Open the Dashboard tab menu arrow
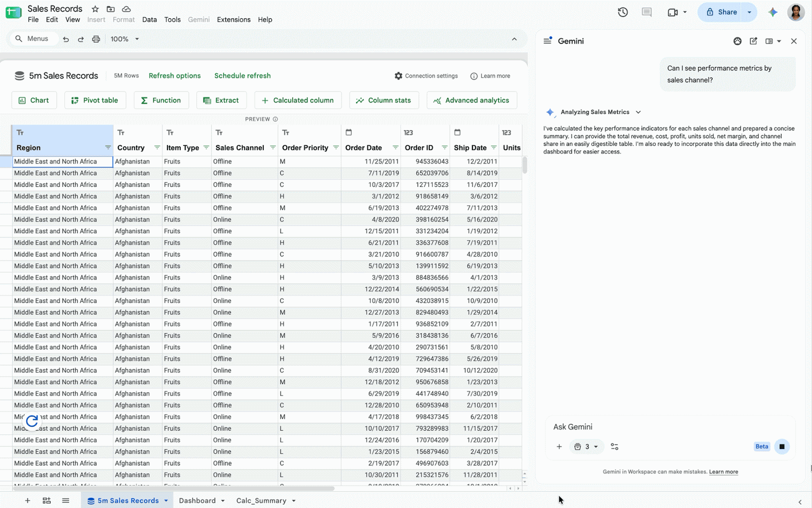Image resolution: width=812 pixels, height=508 pixels. [223, 501]
